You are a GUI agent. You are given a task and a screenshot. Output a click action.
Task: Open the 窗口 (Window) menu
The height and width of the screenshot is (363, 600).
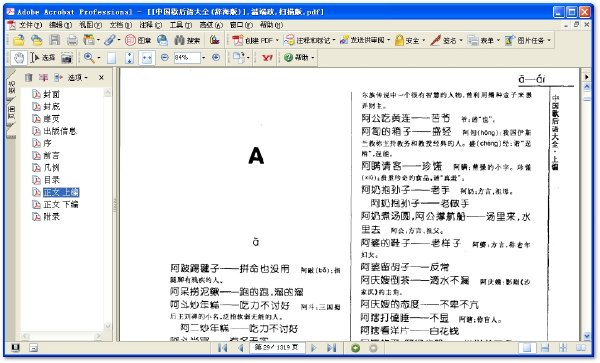241,25
